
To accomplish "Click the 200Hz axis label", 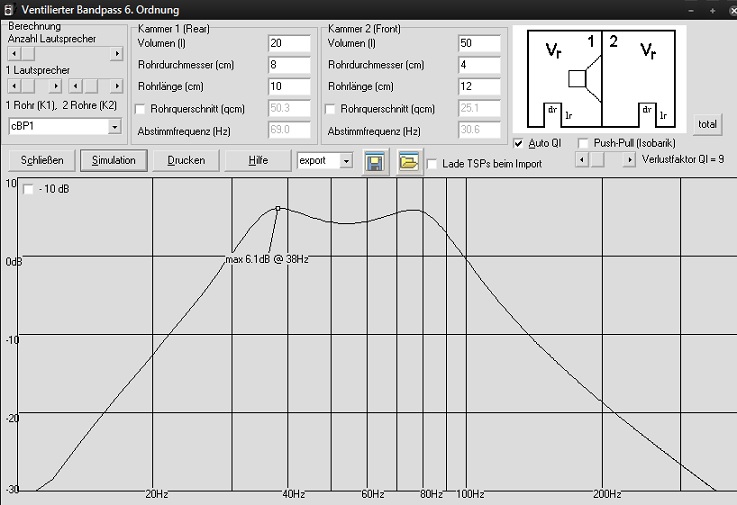I will (607, 494).
